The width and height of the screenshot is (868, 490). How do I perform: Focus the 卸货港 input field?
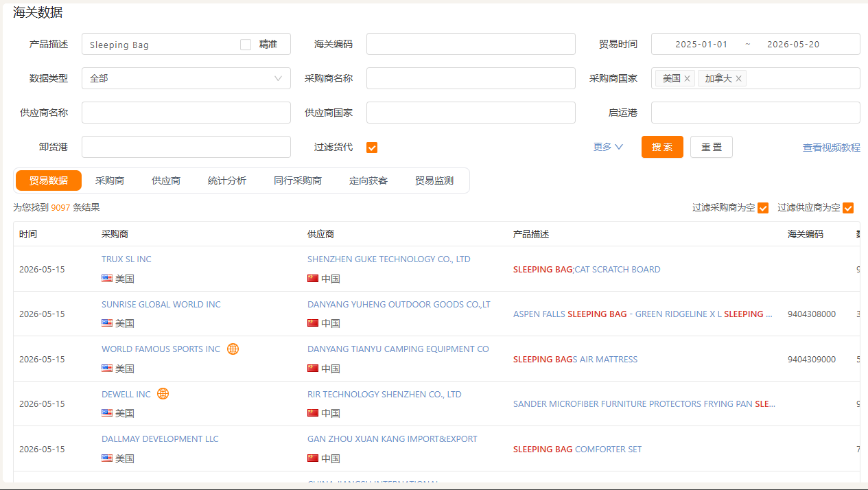[x=186, y=147]
